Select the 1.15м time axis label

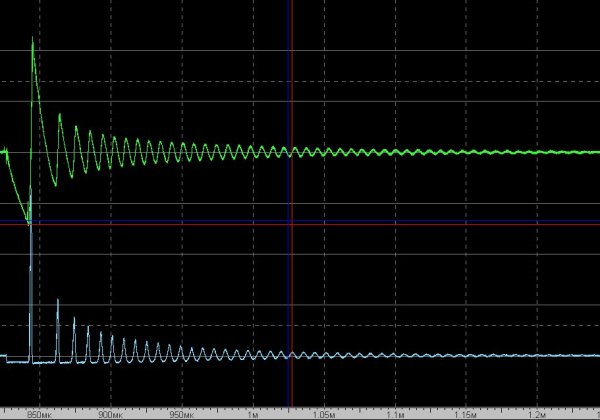(x=468, y=412)
